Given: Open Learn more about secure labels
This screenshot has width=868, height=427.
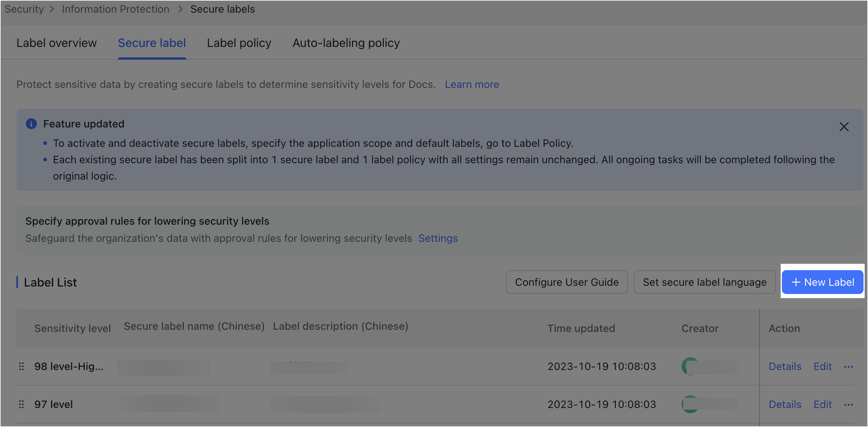Looking at the screenshot, I should pyautogui.click(x=472, y=85).
